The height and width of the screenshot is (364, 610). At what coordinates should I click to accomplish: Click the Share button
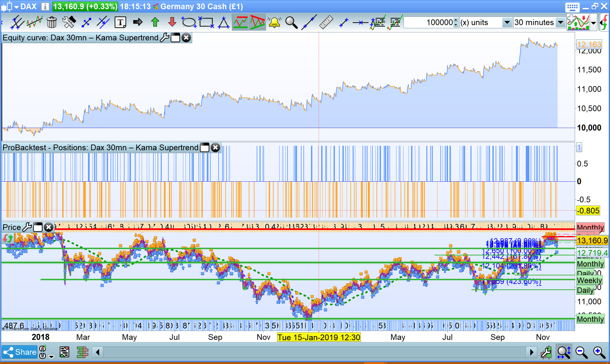pyautogui.click(x=20, y=352)
